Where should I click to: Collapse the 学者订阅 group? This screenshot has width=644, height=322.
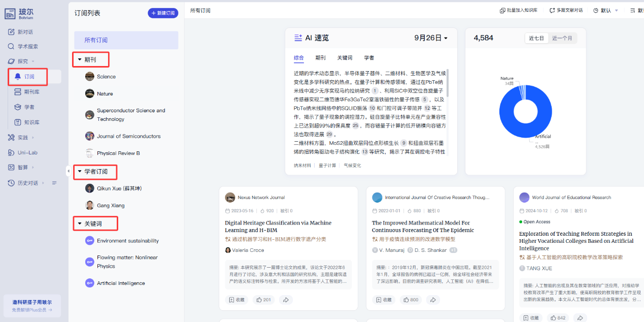[80, 172]
